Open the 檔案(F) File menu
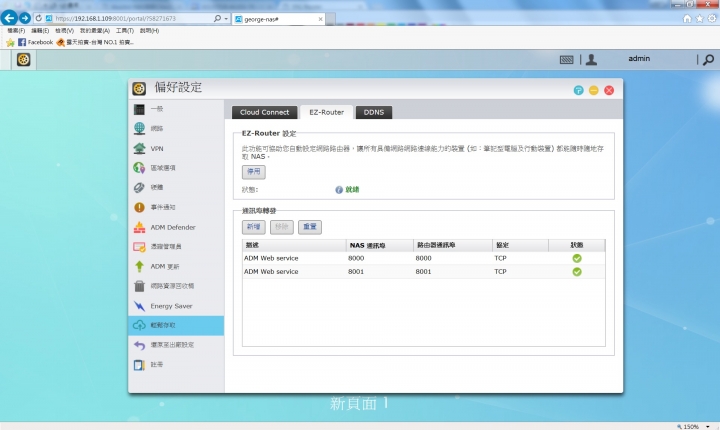This screenshot has width=720, height=430. coord(16,31)
